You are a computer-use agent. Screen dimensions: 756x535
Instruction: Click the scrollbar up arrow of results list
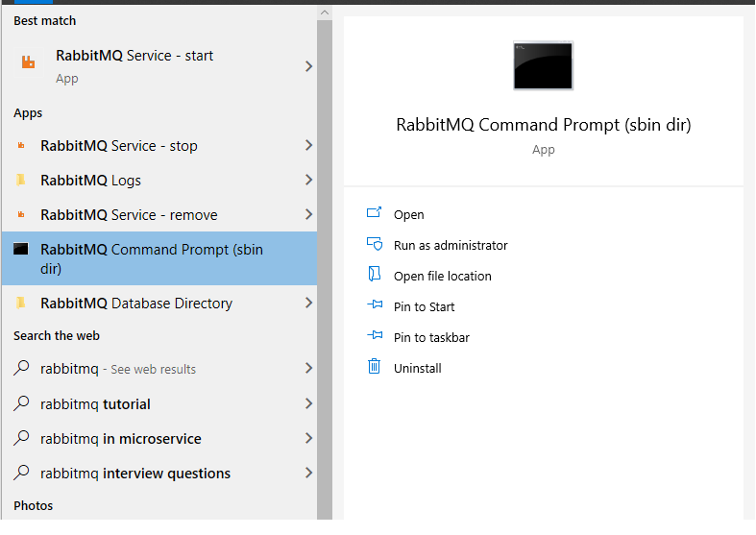pyautogui.click(x=325, y=12)
